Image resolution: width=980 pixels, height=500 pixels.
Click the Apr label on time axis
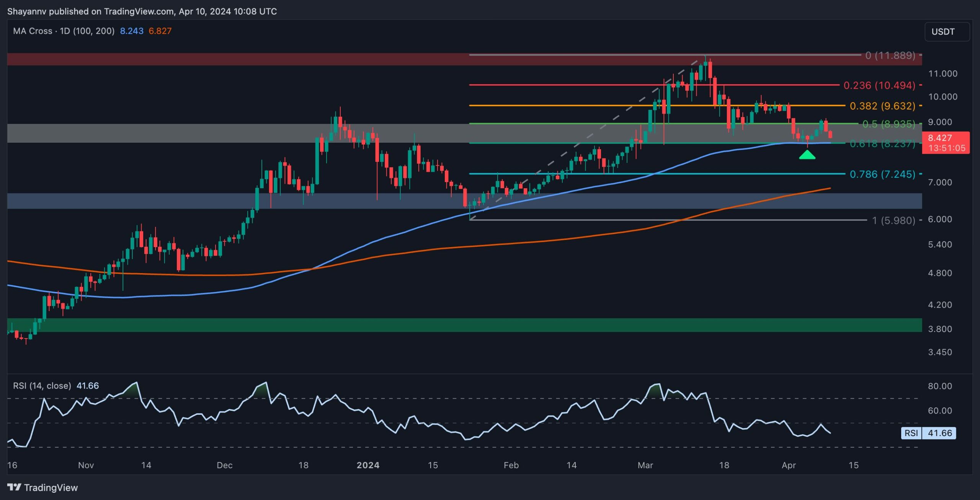[x=789, y=465]
